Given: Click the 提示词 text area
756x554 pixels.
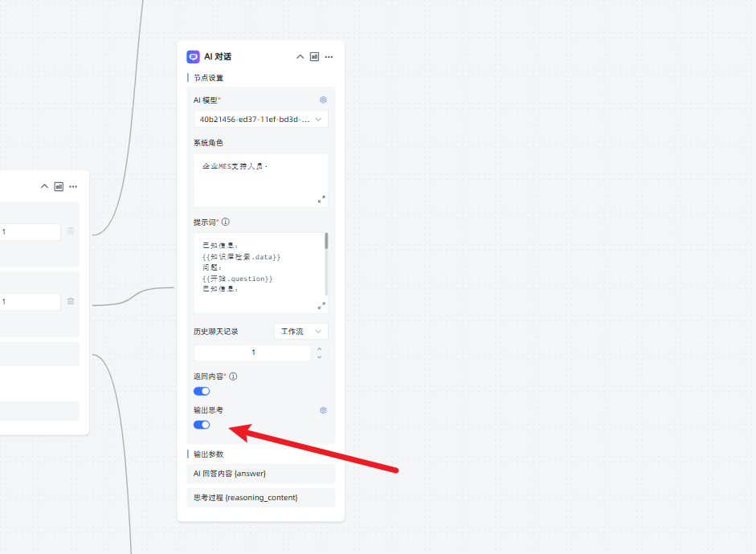Looking at the screenshot, I should (259, 273).
